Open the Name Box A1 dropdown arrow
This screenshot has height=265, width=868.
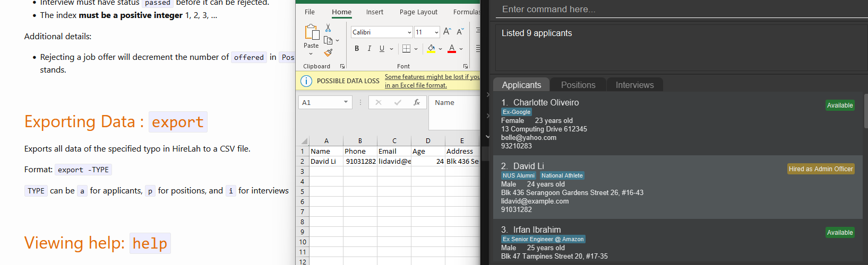click(x=346, y=102)
